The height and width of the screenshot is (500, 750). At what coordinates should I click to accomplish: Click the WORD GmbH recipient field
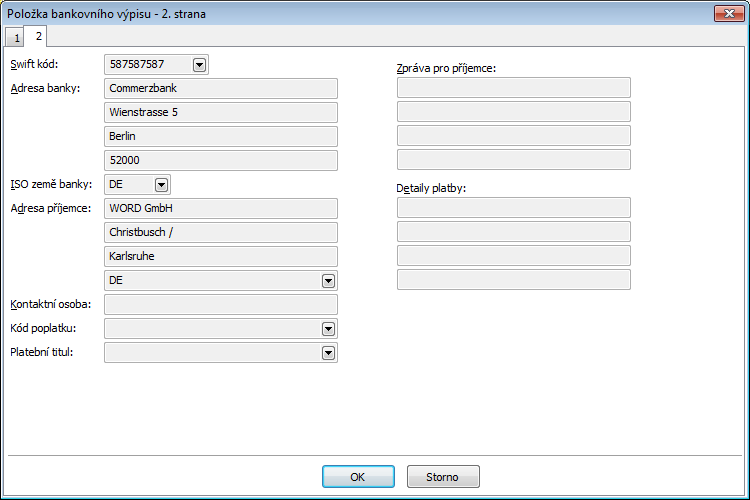click(x=220, y=208)
